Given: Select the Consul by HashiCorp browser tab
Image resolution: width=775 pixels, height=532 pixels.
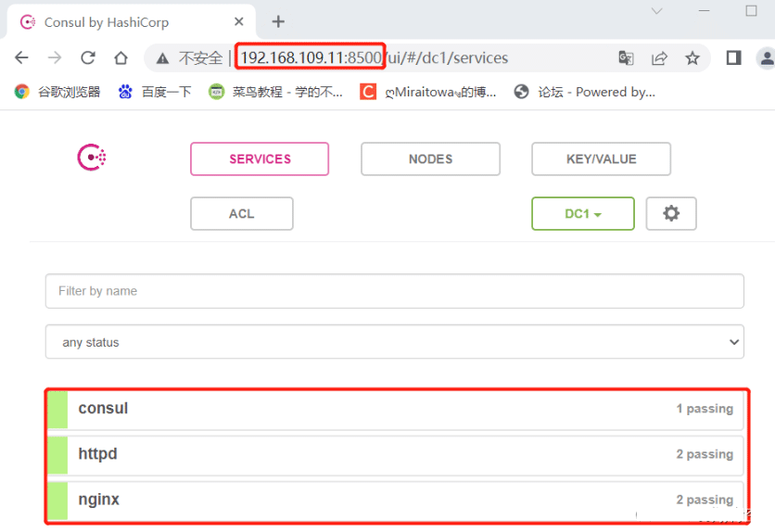Looking at the screenshot, I should (x=131, y=22).
